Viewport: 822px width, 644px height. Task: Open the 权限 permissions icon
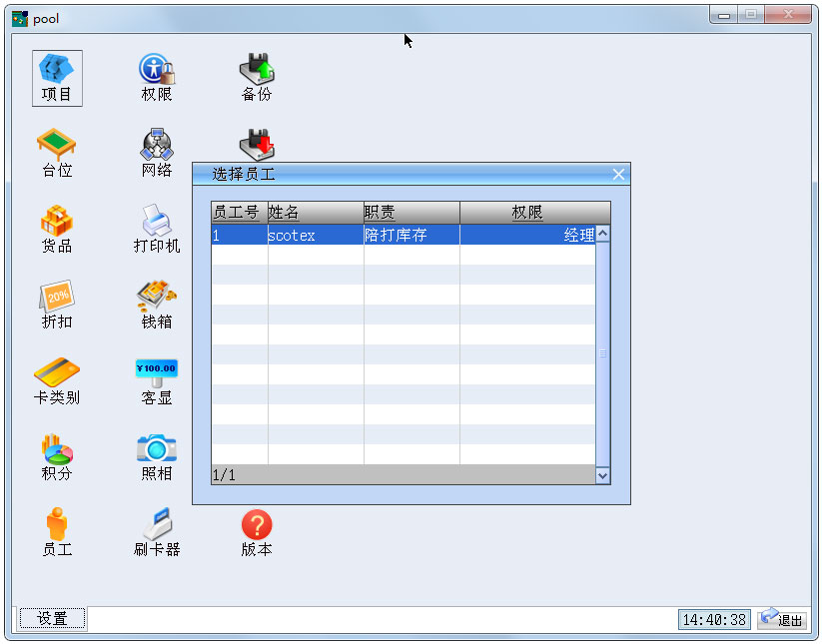pyautogui.click(x=157, y=78)
